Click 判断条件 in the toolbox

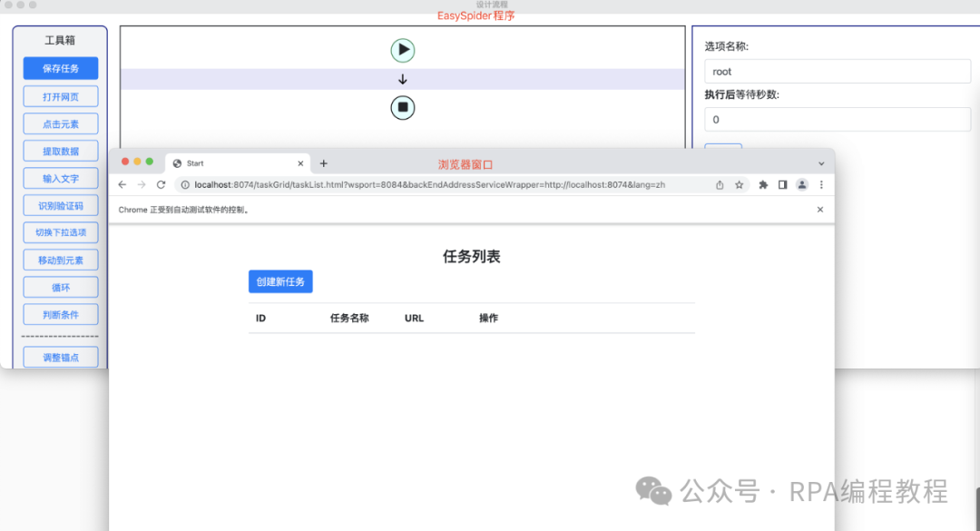coord(61,315)
